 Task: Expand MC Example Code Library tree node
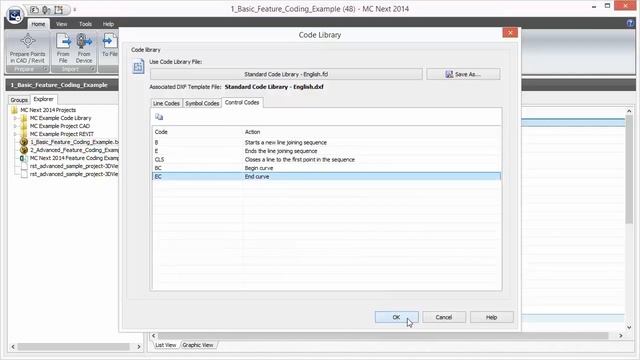(x=16, y=118)
